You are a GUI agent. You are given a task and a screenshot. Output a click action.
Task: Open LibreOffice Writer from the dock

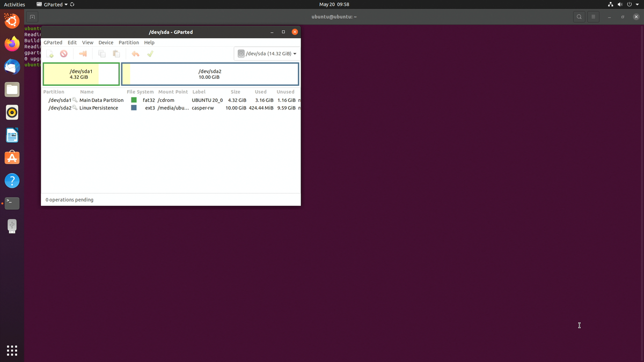[x=12, y=135]
